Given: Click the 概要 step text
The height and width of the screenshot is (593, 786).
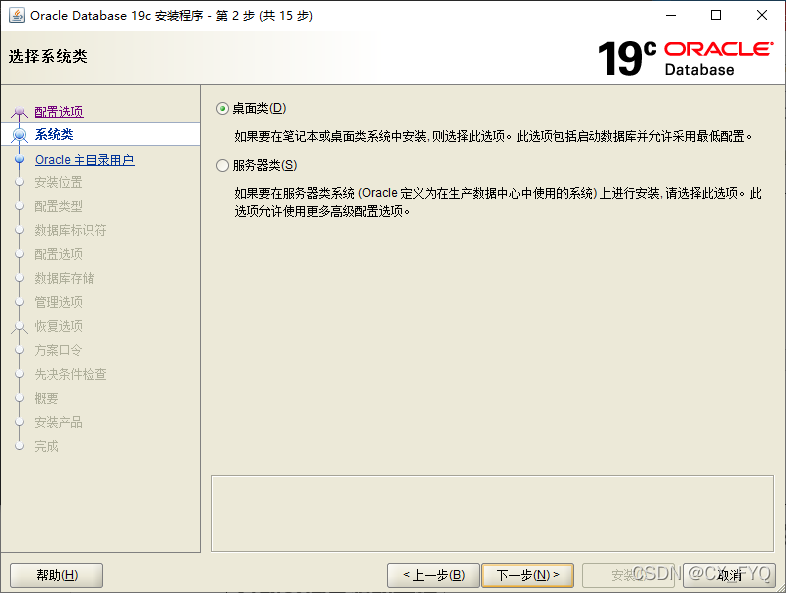Looking at the screenshot, I should pos(46,398).
